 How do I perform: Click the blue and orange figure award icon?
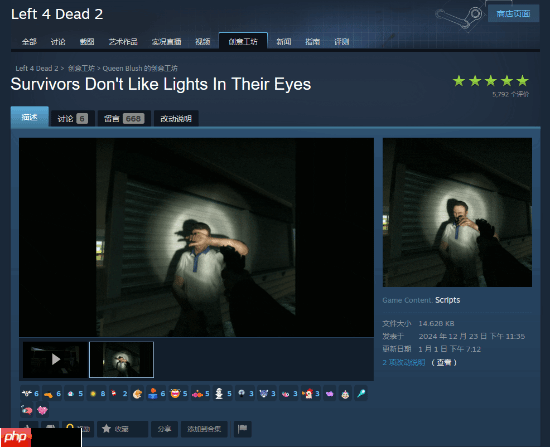153,393
